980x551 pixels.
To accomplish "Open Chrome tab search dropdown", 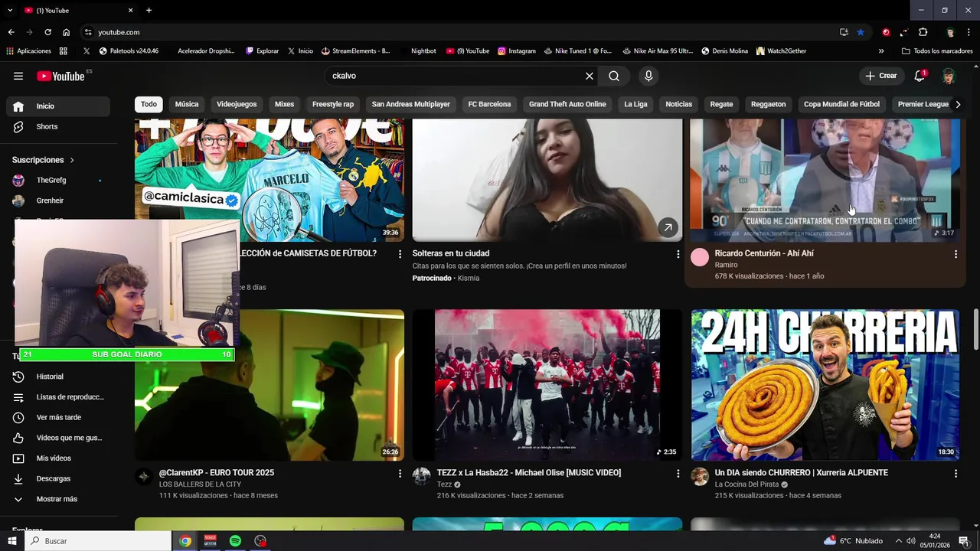I will point(11,10).
